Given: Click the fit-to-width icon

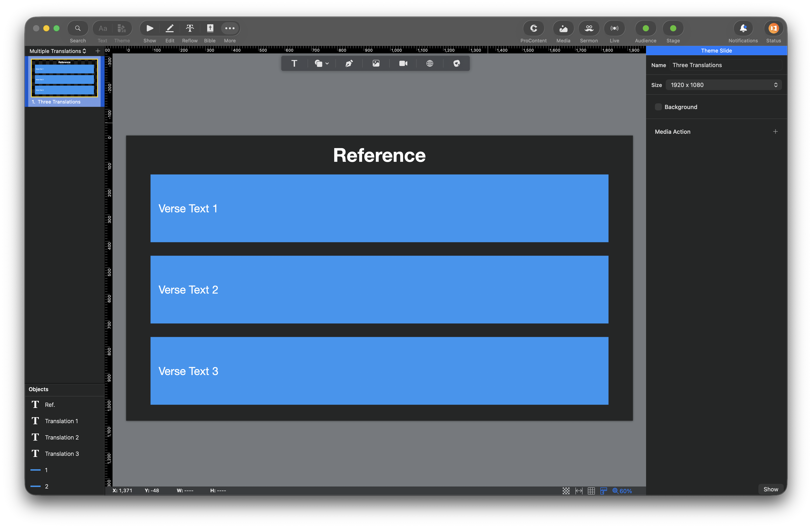Looking at the screenshot, I should click(x=579, y=491).
